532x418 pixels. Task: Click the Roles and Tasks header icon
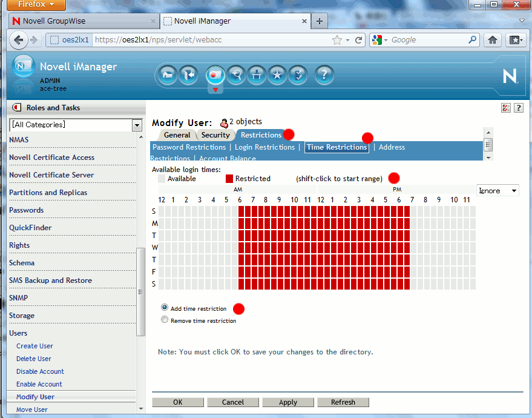(16, 108)
